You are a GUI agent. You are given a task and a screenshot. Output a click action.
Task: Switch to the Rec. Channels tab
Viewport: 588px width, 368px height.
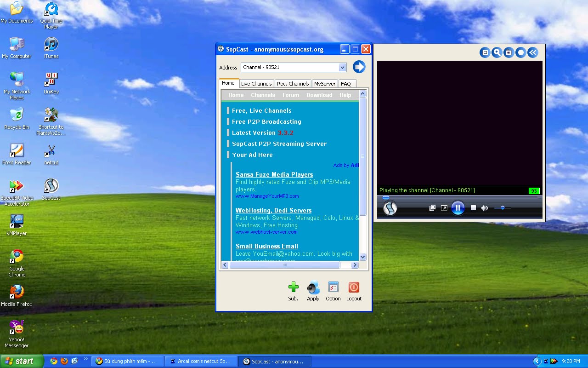pyautogui.click(x=293, y=84)
